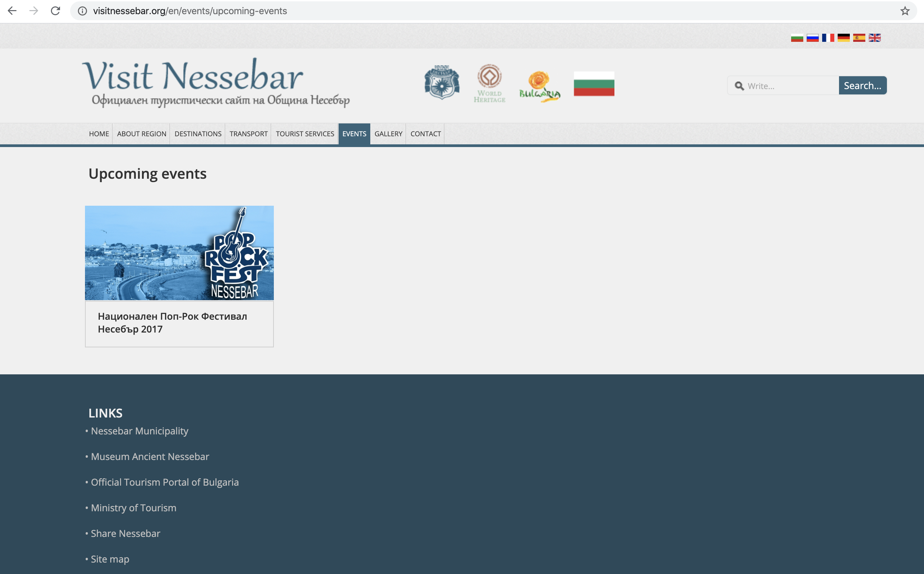
Task: Open the GALLERY menu item
Action: click(388, 134)
